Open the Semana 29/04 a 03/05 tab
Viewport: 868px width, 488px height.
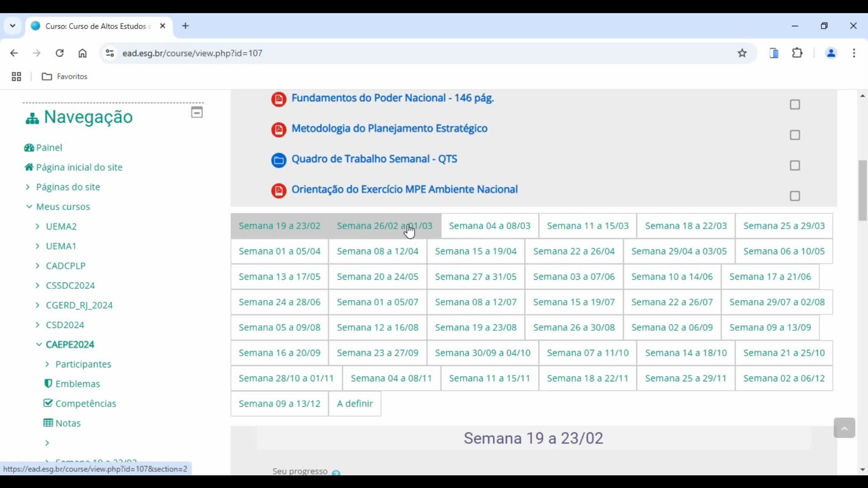pos(679,251)
